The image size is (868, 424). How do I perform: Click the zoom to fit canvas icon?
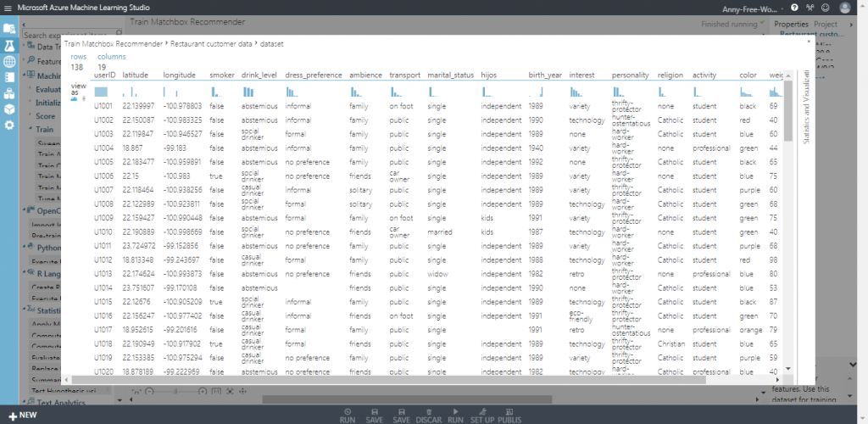(230, 391)
